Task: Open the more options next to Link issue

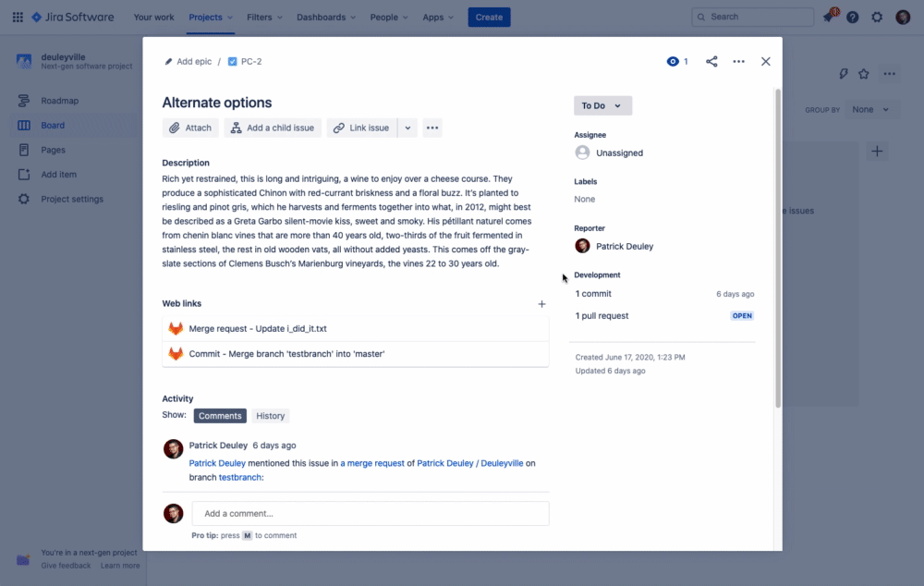Action: click(x=432, y=128)
